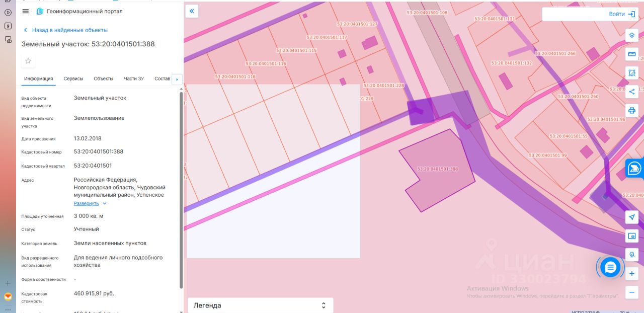Collapse the side panel with double chevron
The width and height of the screenshot is (644, 313).
pos(192,11)
